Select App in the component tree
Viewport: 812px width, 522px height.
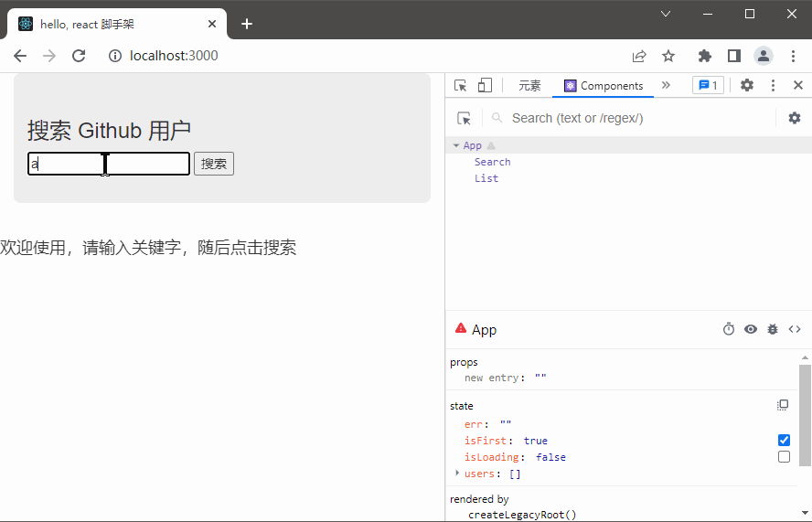click(x=472, y=145)
